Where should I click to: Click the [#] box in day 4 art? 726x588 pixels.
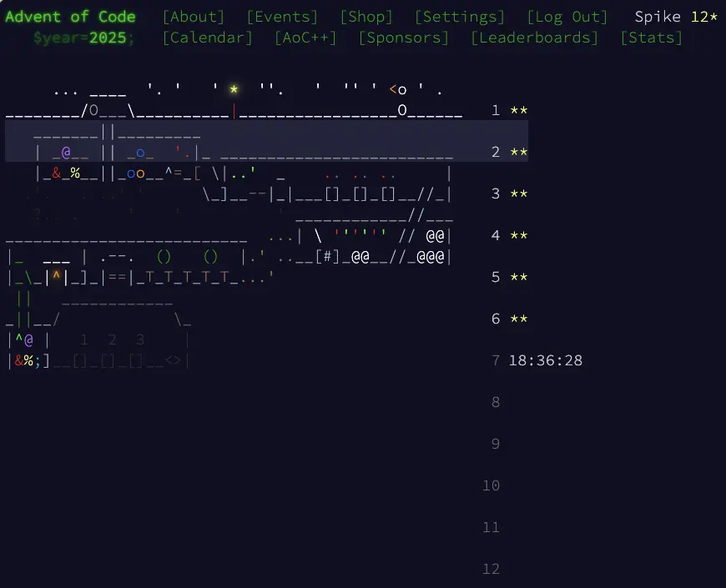[x=326, y=257]
